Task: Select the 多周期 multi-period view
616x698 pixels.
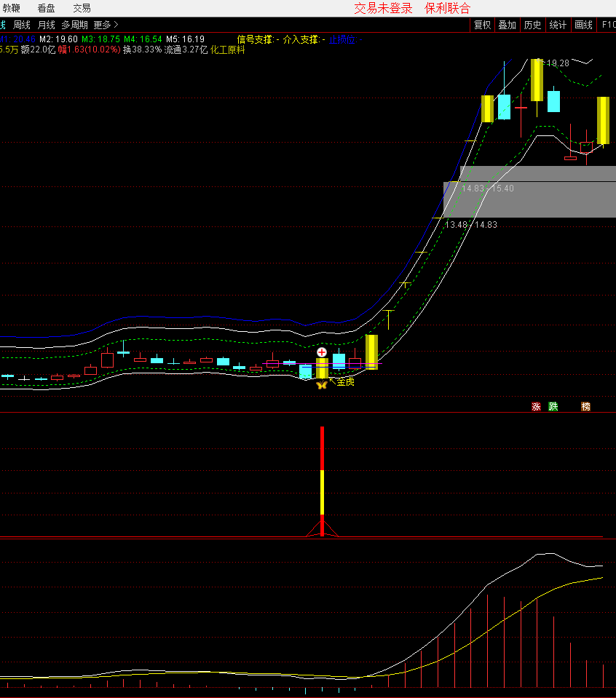Action: pos(74,25)
